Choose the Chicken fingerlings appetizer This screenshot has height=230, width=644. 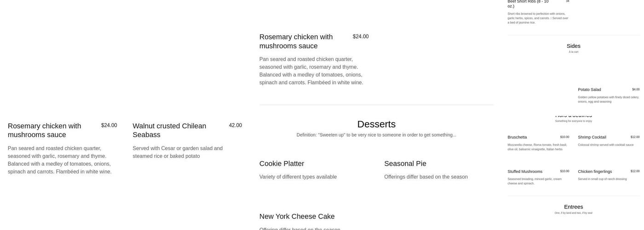tap(595, 172)
